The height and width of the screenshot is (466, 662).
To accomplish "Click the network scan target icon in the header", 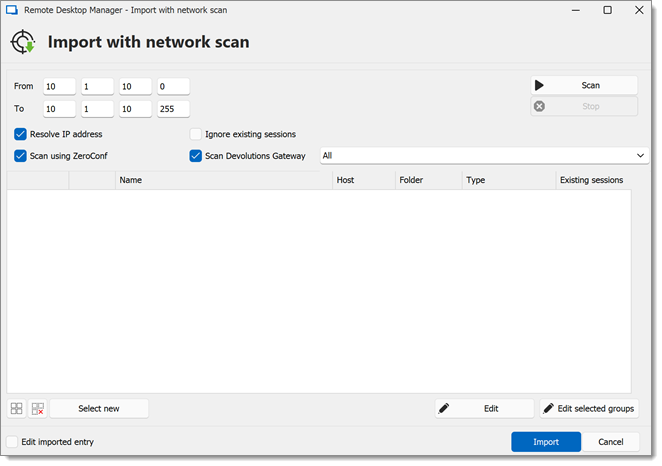I will tap(23, 42).
